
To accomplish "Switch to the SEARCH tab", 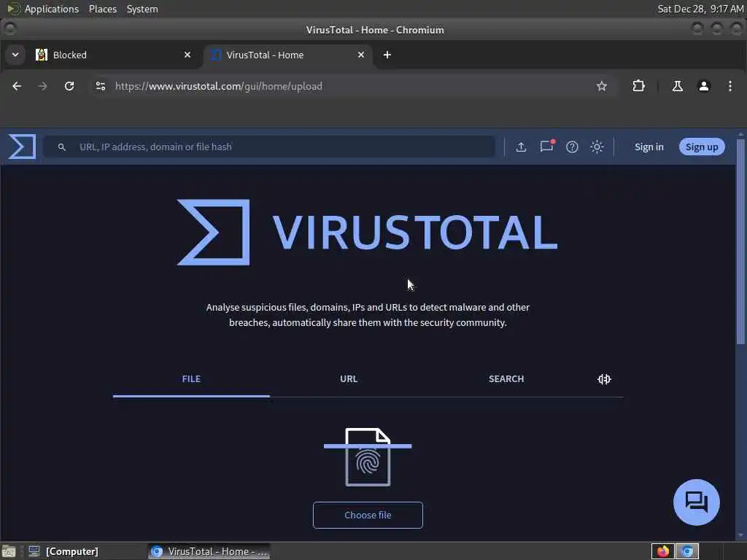I will point(506,379).
